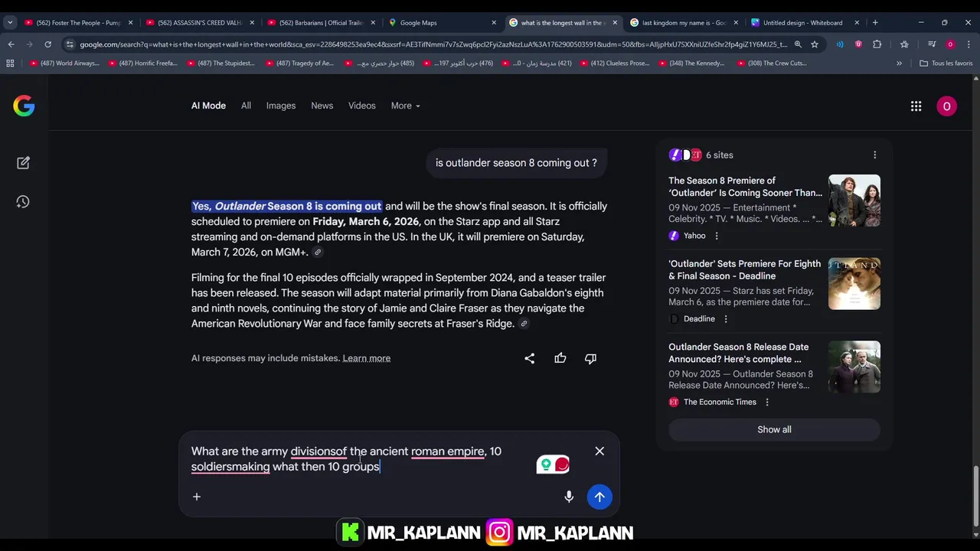
Task: Click the browser address bar URL
Action: pos(433,44)
